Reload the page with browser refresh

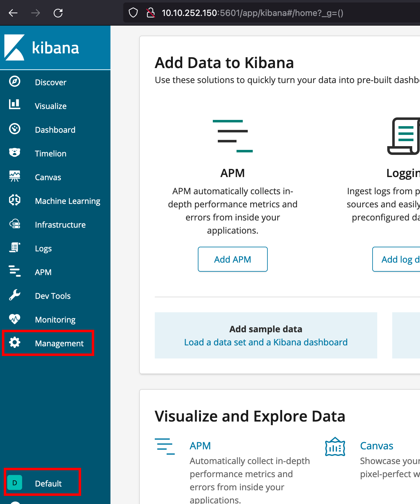coord(58,13)
